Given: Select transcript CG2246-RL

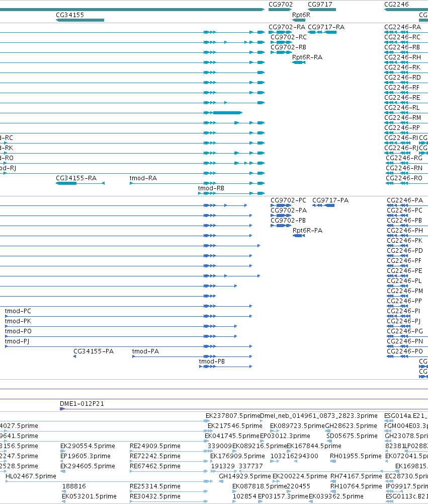Looking at the screenshot, I should click(x=402, y=108).
